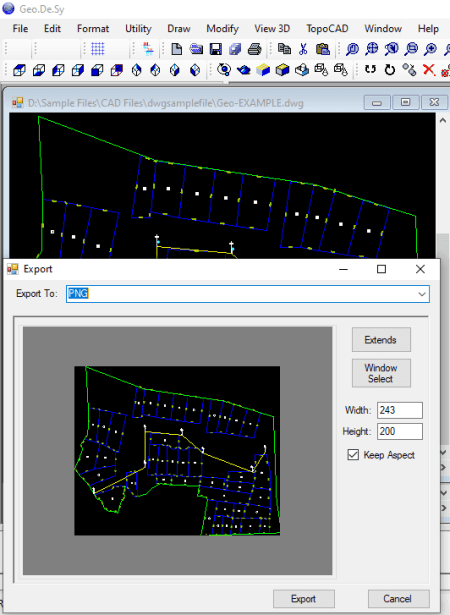Image resolution: width=450 pixels, height=615 pixels.
Task: Click the Save floppy disk icon
Action: 216,49
